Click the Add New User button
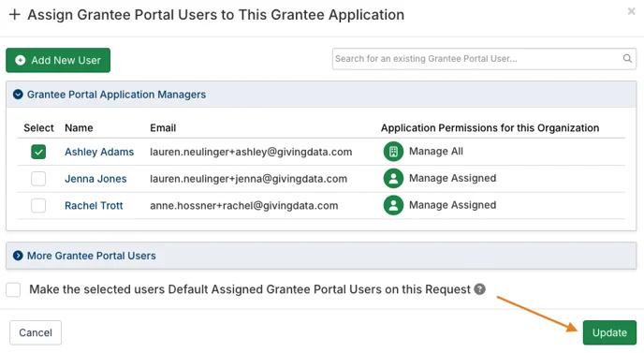The height and width of the screenshot is (353, 644). pos(58,60)
